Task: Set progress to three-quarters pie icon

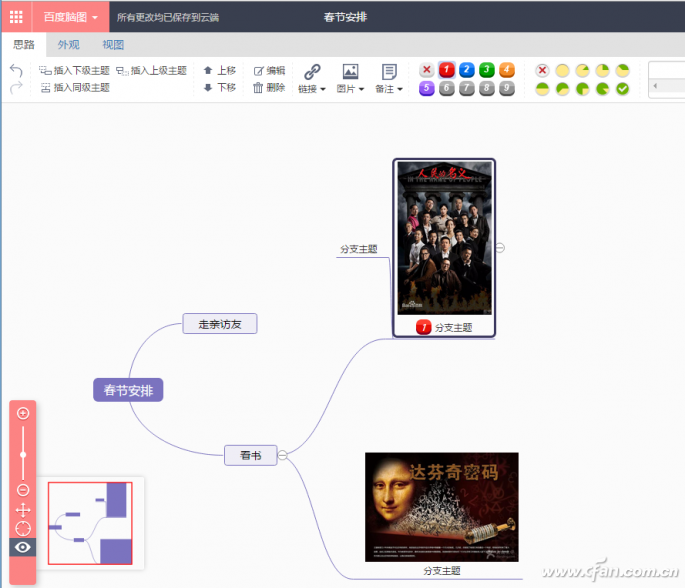Action: 582,89
